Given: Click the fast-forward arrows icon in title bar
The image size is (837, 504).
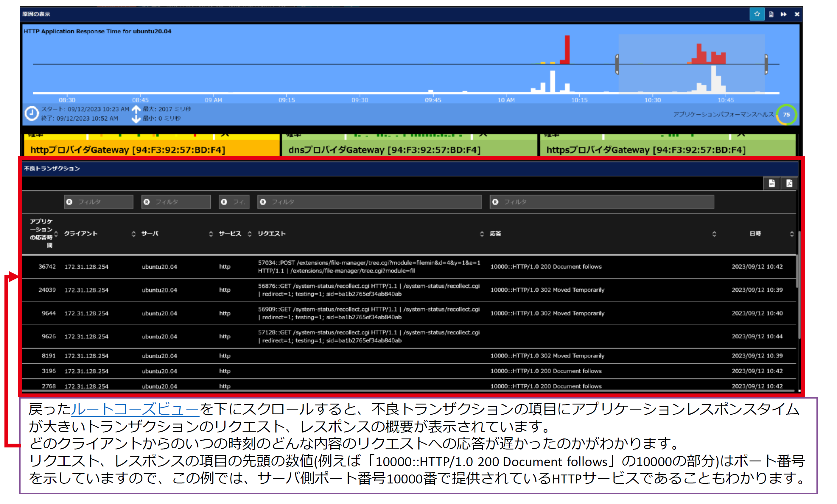Looking at the screenshot, I should pos(784,14).
